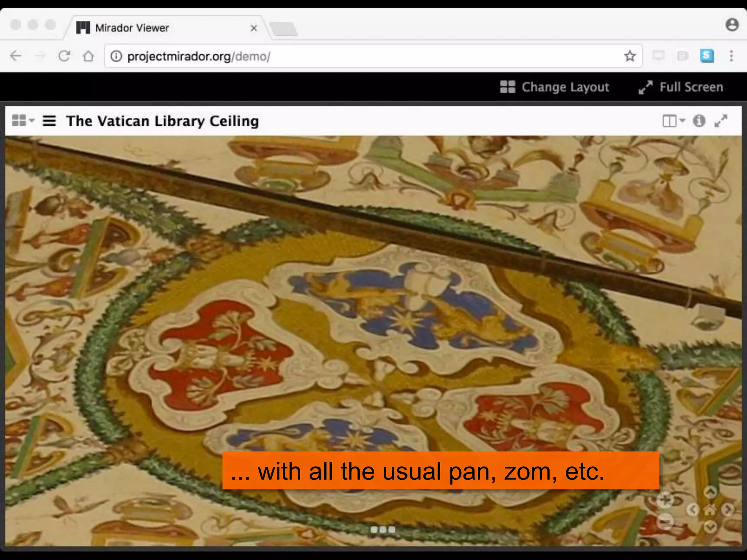Open the window view type dropdown

coord(23,120)
